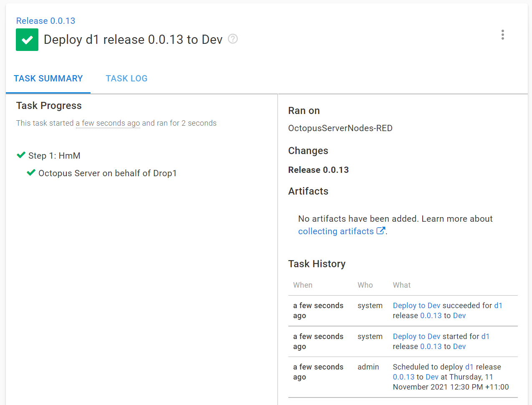532x405 pixels.
Task: Click the green check beside Step 1: HmM
Action: pyautogui.click(x=21, y=155)
